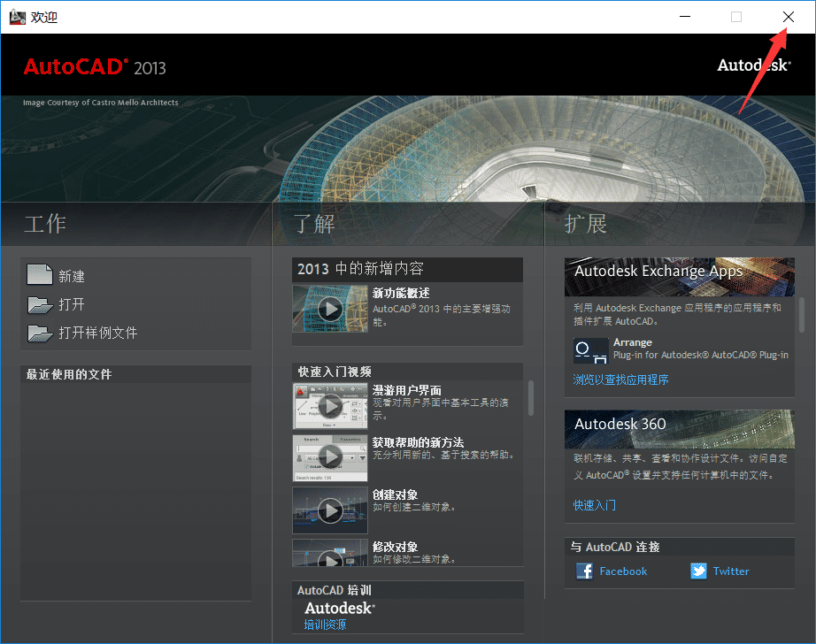Click the Twitter text link
This screenshot has height=644, width=816.
tap(731, 571)
